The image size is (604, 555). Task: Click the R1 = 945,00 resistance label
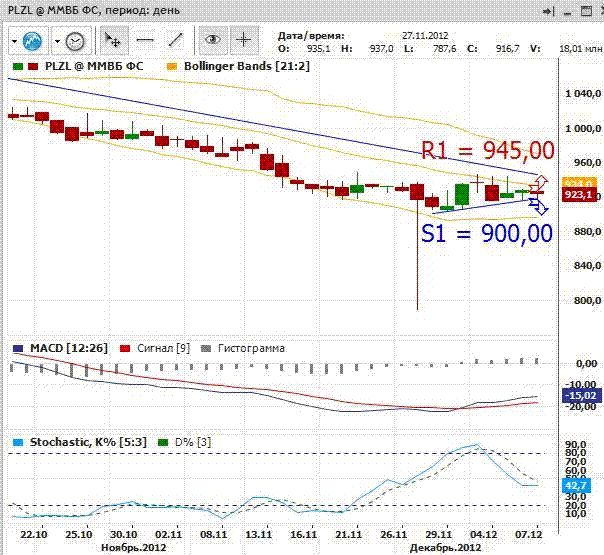[488, 150]
